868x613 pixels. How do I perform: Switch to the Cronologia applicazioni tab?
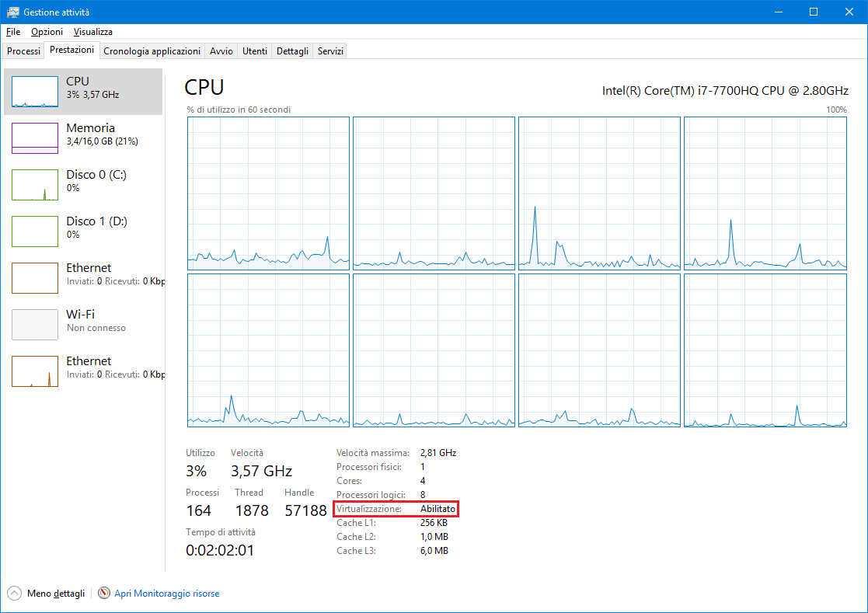[x=152, y=51]
